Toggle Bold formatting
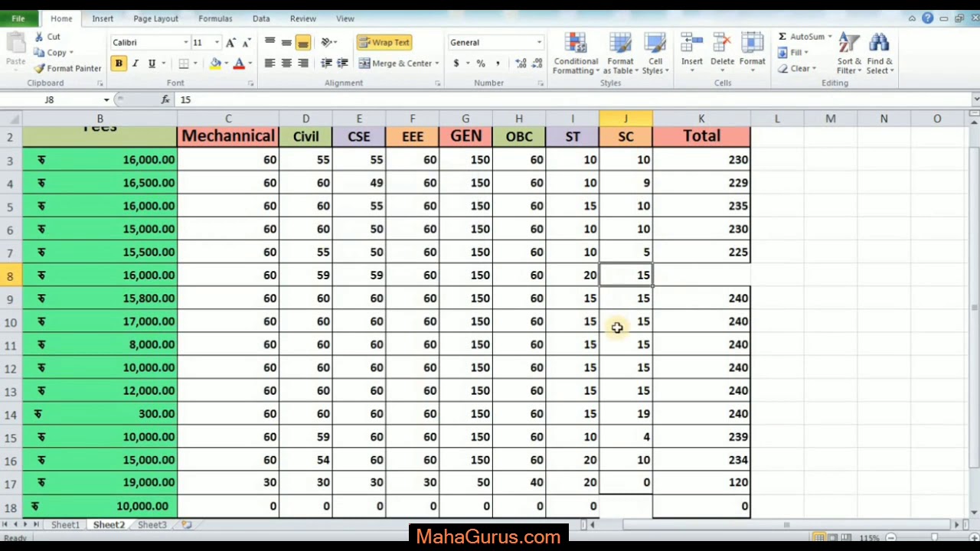This screenshot has width=980, height=551. (119, 64)
